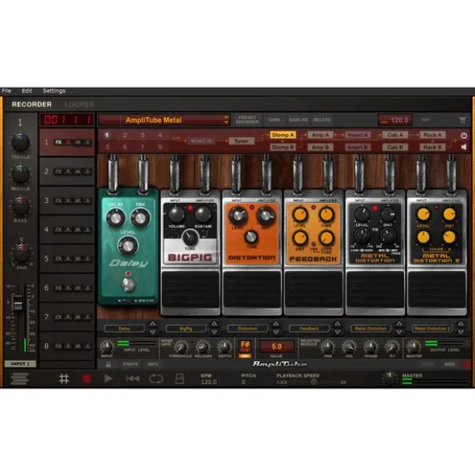Click the speaker mute icon in signal chain

tap(464, 147)
